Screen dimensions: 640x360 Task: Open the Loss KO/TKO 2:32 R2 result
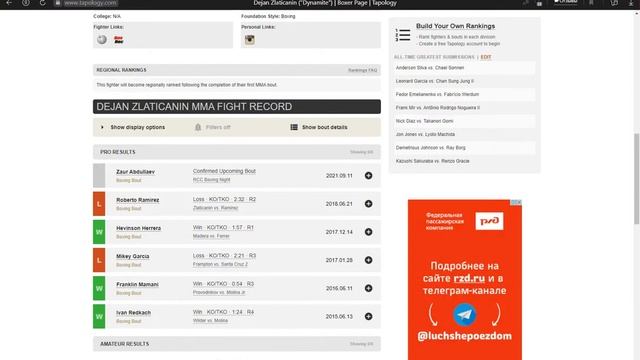point(224,199)
